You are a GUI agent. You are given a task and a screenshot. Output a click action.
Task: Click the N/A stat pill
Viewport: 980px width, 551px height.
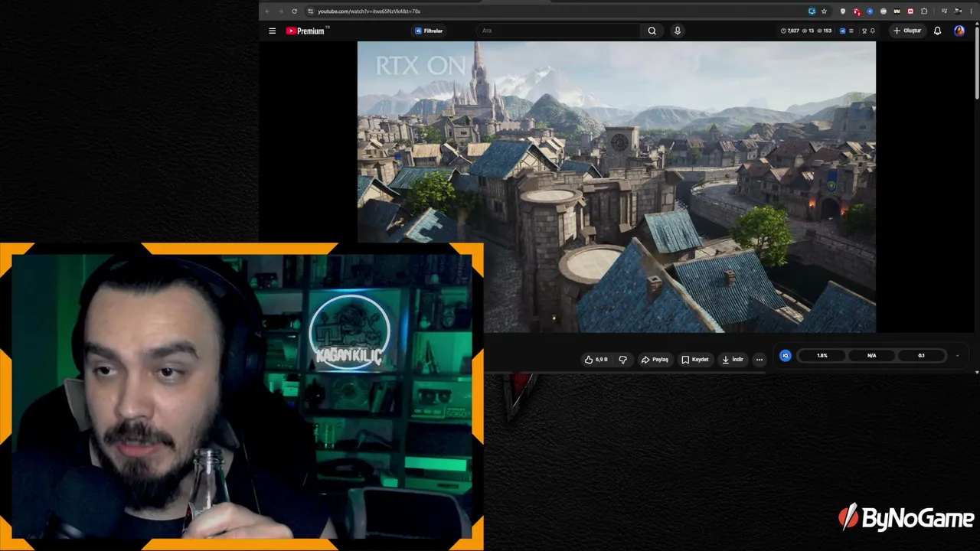click(x=871, y=356)
